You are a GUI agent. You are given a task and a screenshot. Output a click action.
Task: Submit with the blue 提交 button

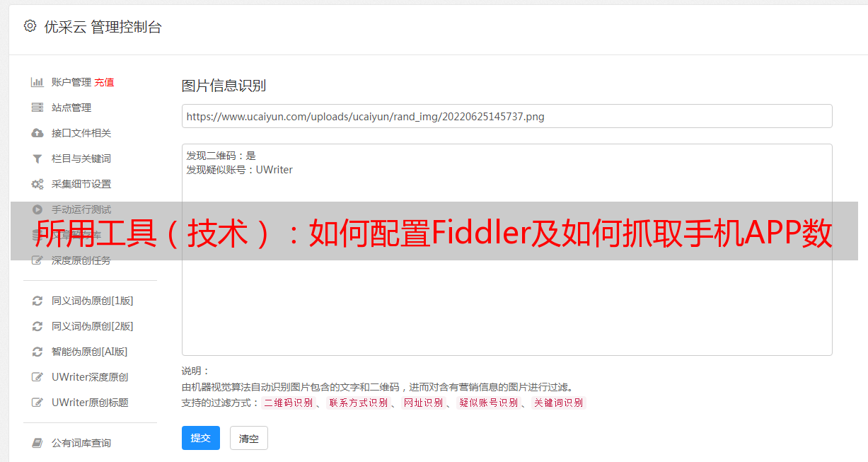coord(201,438)
